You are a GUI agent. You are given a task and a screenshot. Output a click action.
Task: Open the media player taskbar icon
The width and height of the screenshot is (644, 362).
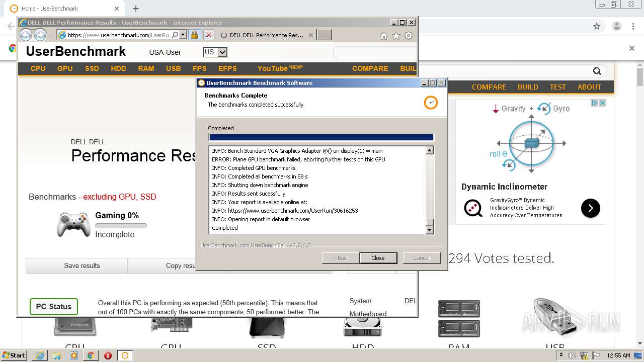click(74, 355)
